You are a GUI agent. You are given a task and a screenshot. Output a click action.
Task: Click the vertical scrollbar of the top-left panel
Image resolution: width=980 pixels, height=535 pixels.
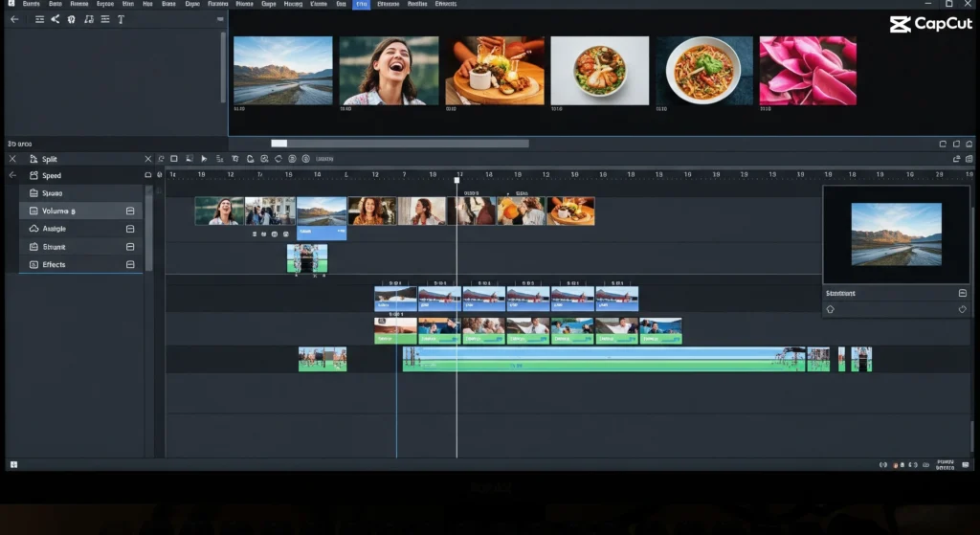(223, 68)
